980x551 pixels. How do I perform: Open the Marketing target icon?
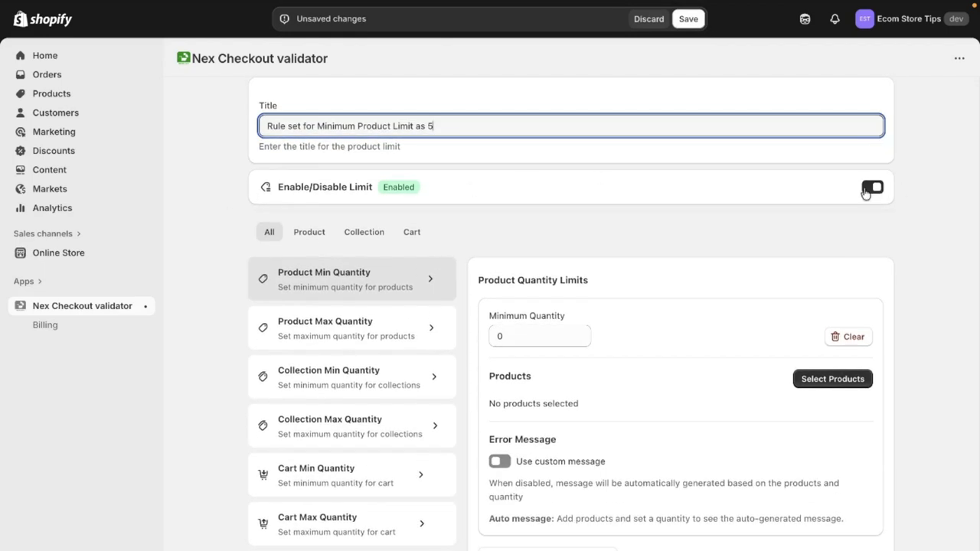[x=21, y=132]
